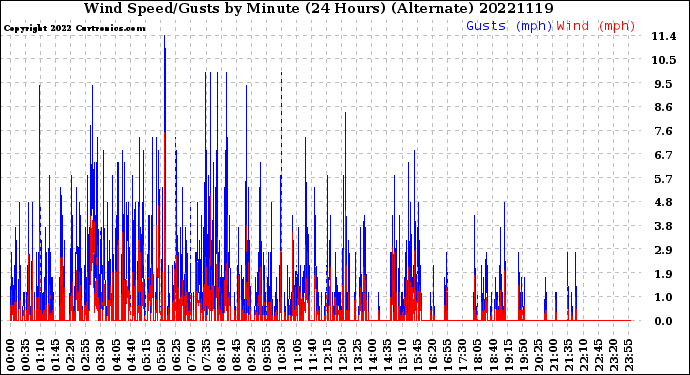Click the 3.8 y-axis value
Viewport: 690px width, 375px height.
click(664, 226)
